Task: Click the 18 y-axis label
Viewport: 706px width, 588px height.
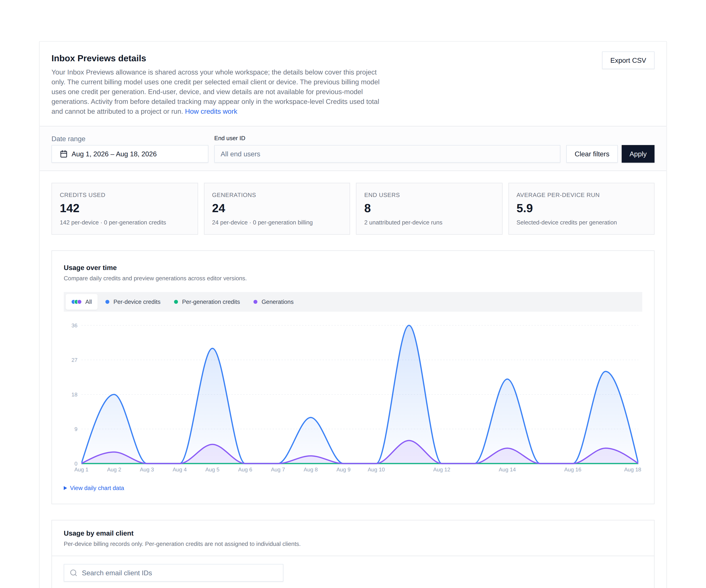Action: click(x=74, y=394)
